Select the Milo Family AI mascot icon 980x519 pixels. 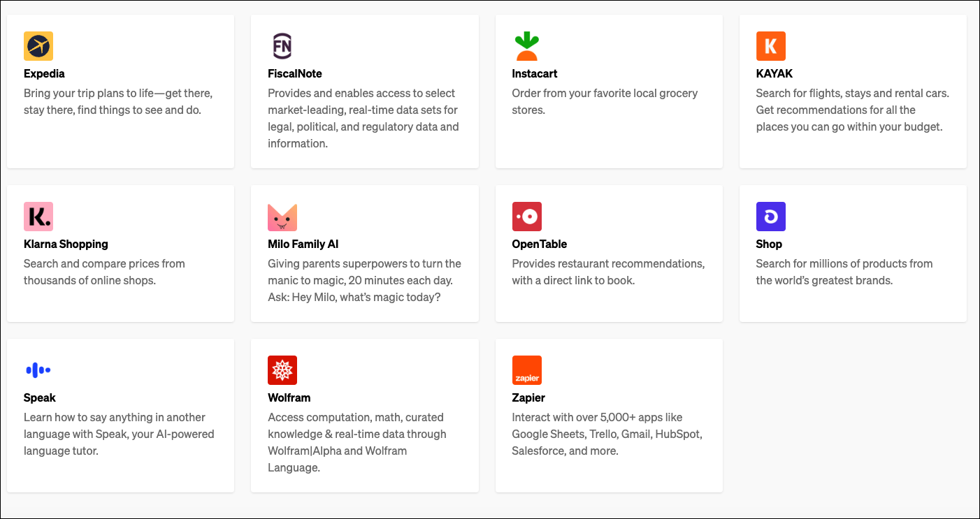[x=282, y=217]
